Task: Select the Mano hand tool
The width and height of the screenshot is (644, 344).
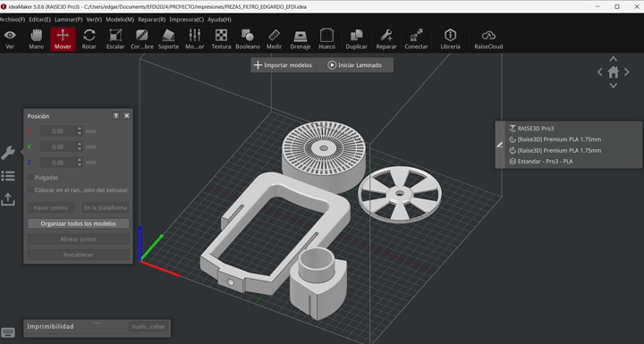Action: [36, 39]
